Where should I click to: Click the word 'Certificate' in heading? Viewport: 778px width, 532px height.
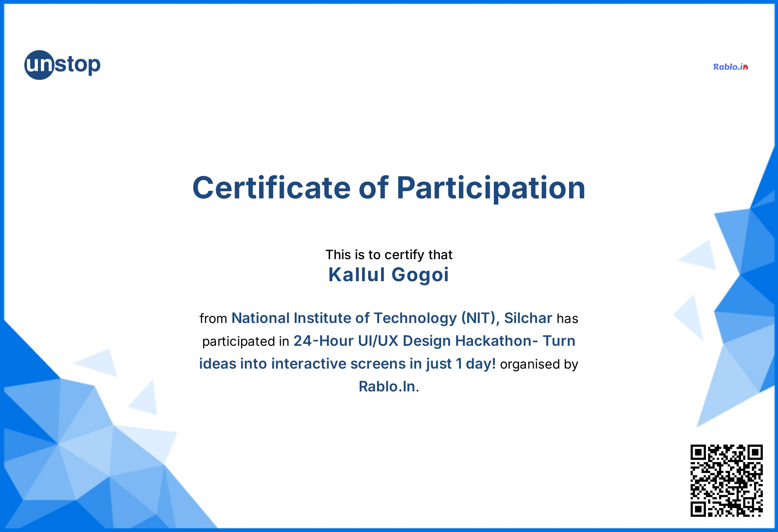tap(271, 188)
